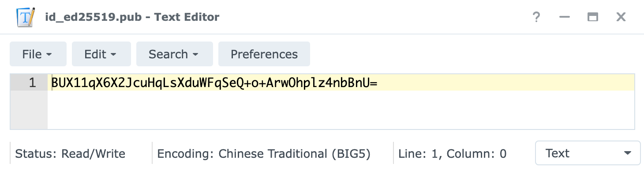This screenshot has height=175, width=644.
Task: Open the Text syntax mode combo box
Action: point(588,153)
